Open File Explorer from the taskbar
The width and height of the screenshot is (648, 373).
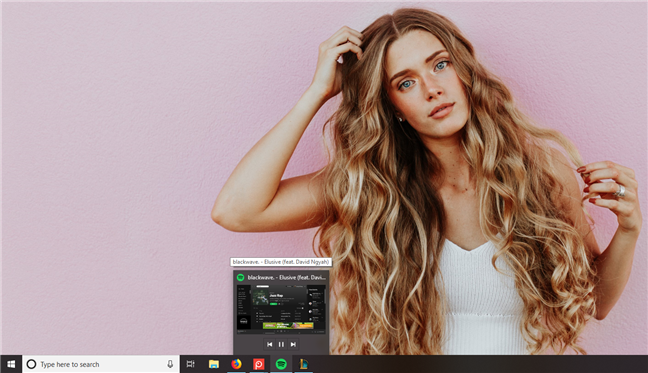pos(214,364)
